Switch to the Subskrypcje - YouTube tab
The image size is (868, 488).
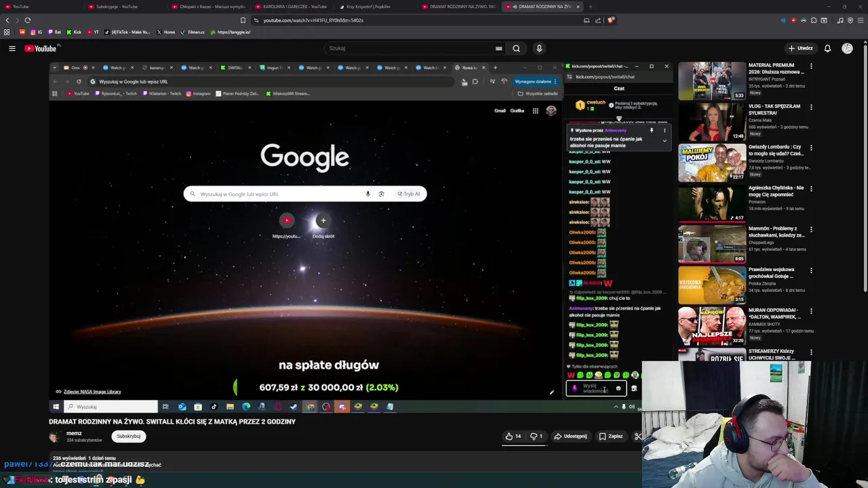(117, 7)
